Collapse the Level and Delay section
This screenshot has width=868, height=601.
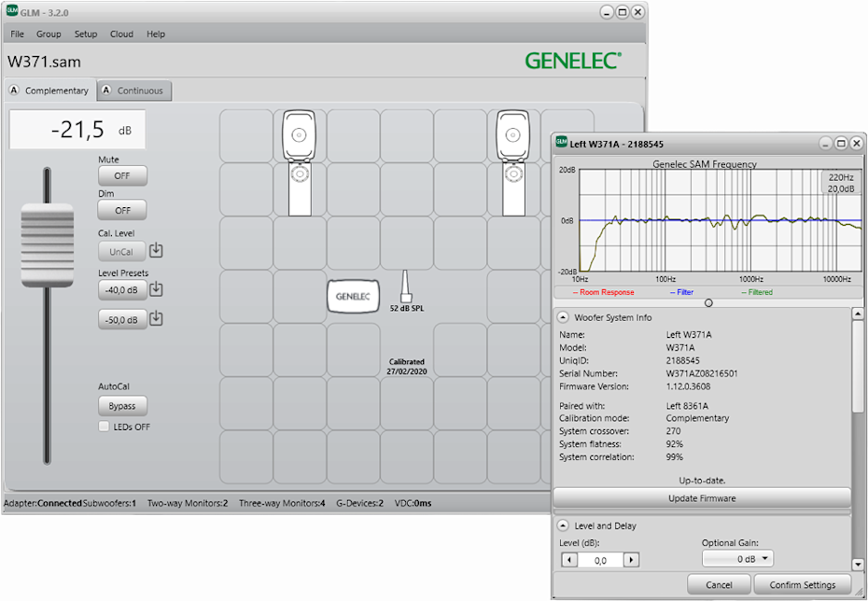point(562,524)
